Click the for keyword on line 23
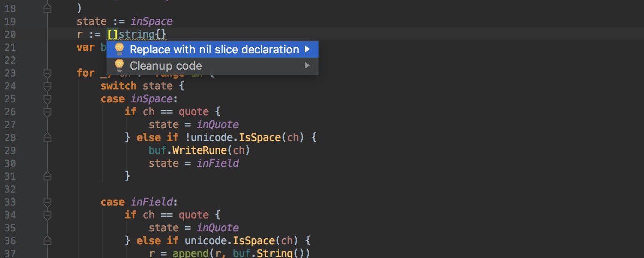The width and height of the screenshot is (644, 258). 86,73
